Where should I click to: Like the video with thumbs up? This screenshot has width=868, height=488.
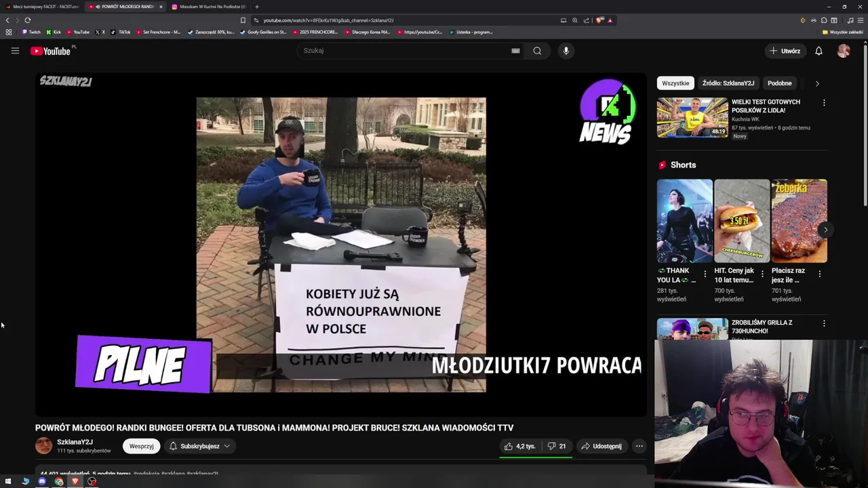519,446
